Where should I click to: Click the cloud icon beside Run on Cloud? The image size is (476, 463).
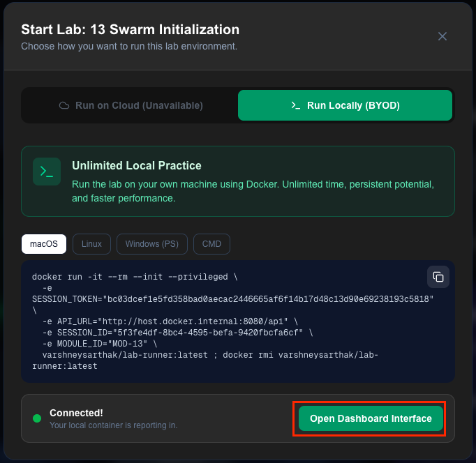coord(64,105)
